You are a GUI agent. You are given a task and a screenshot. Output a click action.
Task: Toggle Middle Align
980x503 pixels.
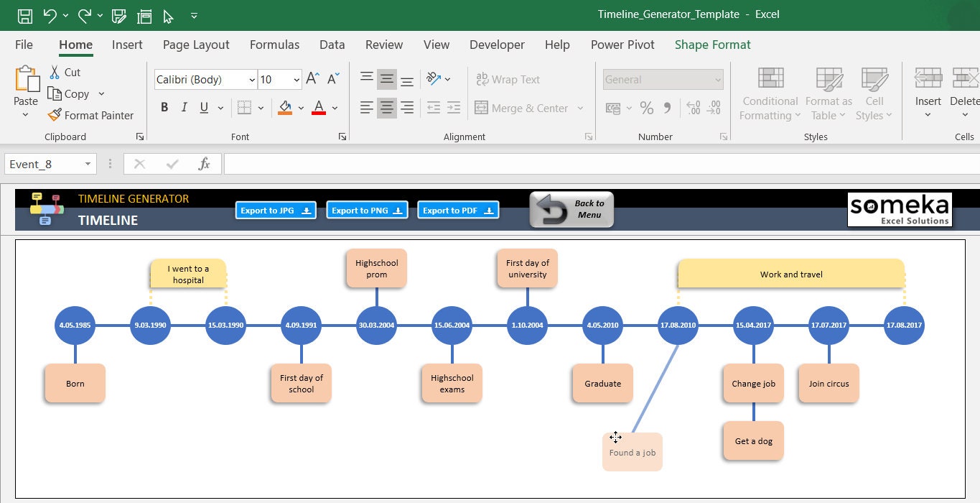pyautogui.click(x=387, y=79)
